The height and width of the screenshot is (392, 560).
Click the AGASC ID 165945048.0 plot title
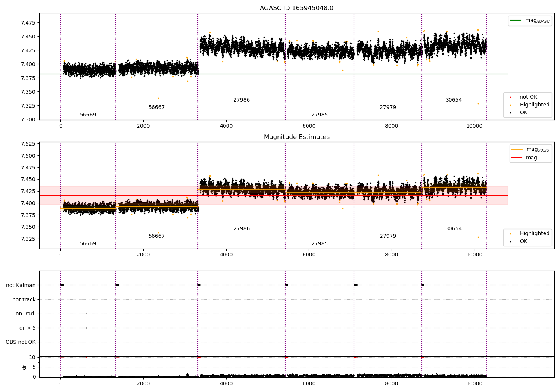[296, 8]
